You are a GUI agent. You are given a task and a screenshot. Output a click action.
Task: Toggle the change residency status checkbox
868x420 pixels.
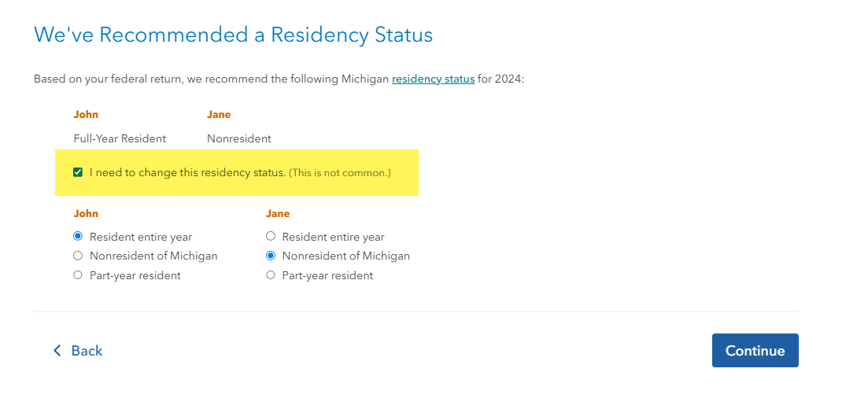[78, 172]
